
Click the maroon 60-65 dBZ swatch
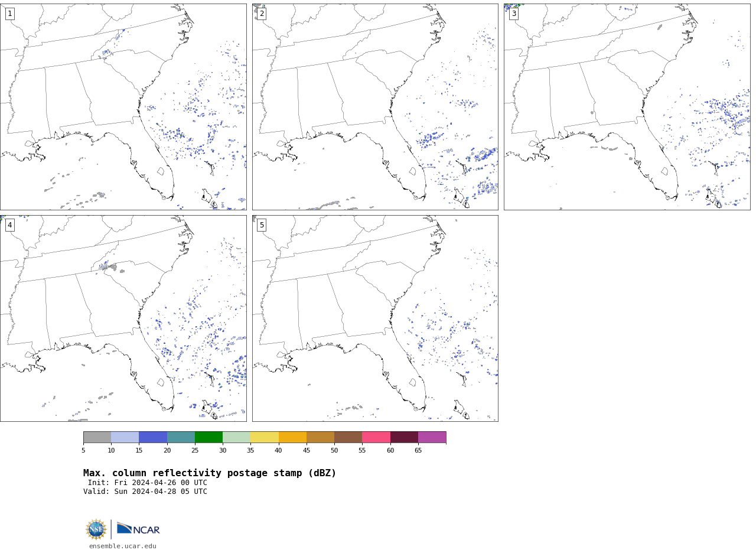(404, 437)
